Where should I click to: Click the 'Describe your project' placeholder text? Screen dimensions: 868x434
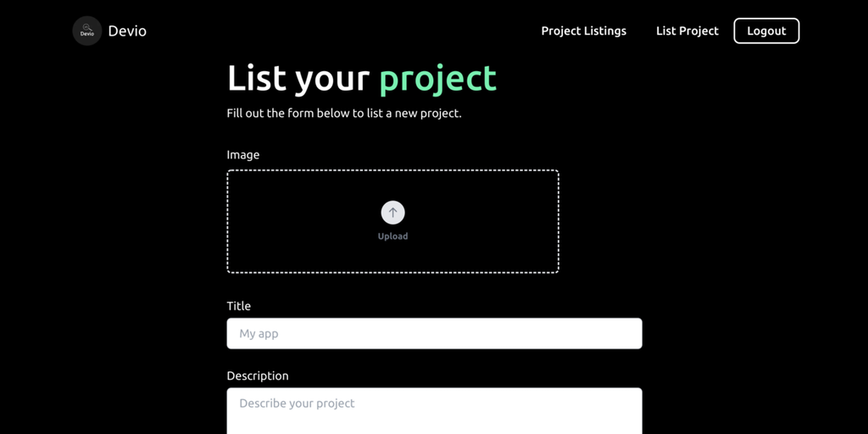tap(297, 403)
